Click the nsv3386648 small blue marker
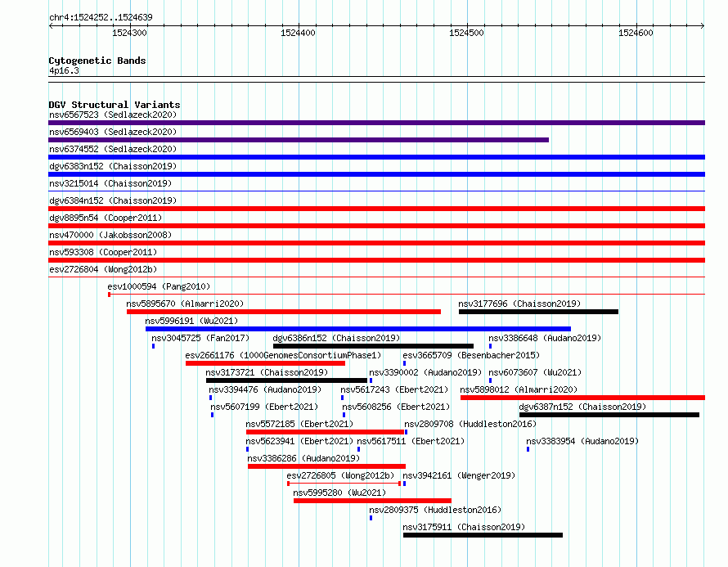This screenshot has height=567, width=728. tap(490, 346)
